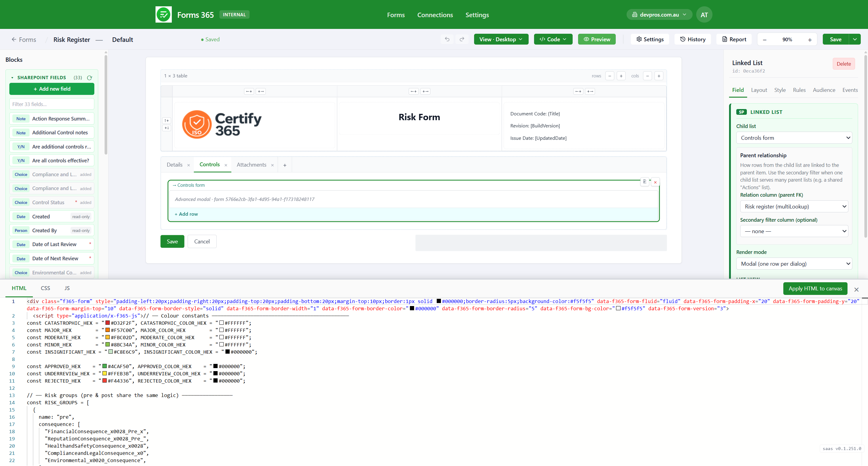868x466 pixels.
Task: Insert column right of the first table column
Action: click(261, 91)
